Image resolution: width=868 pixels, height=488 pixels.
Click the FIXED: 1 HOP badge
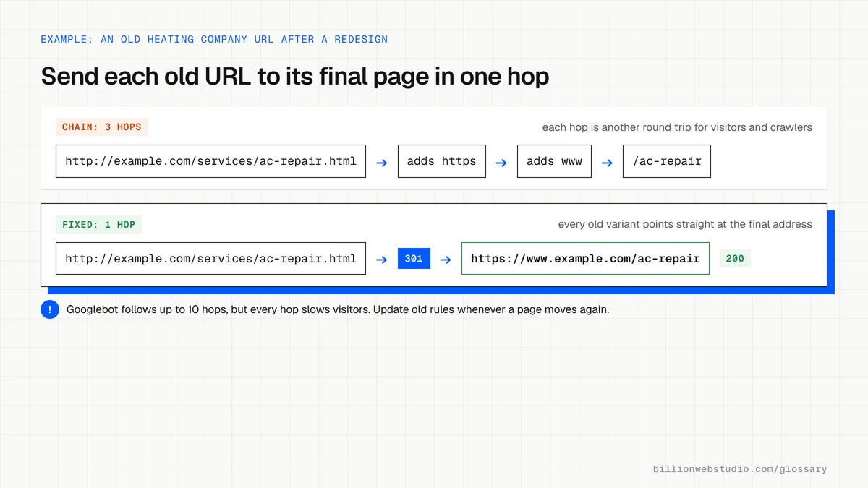99,225
